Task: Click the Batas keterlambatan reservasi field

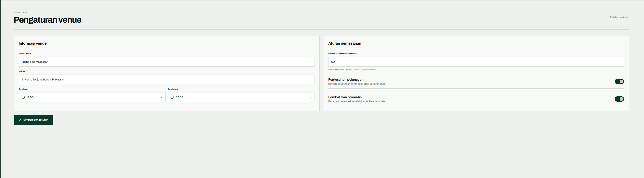Action: click(x=476, y=62)
